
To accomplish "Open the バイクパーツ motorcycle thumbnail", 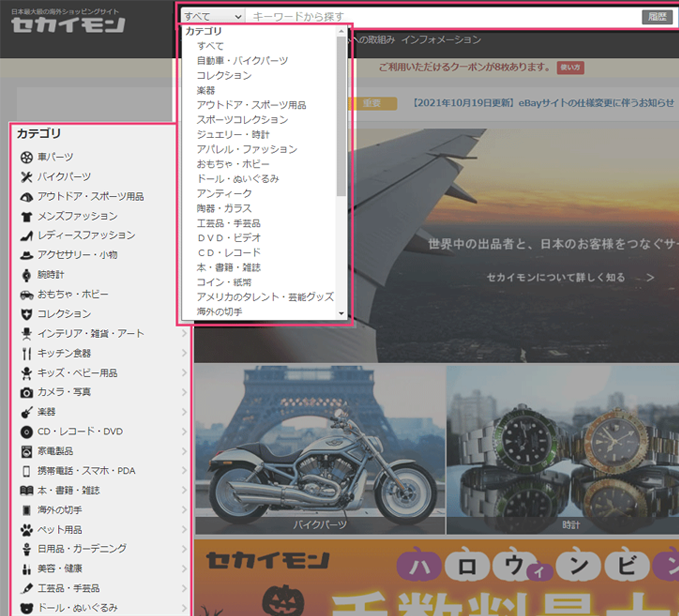I will click(x=320, y=450).
